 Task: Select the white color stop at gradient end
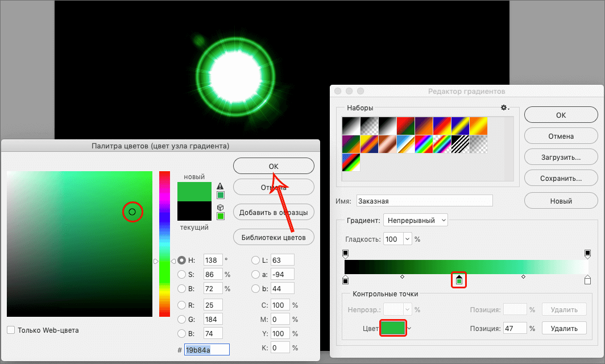click(x=587, y=280)
